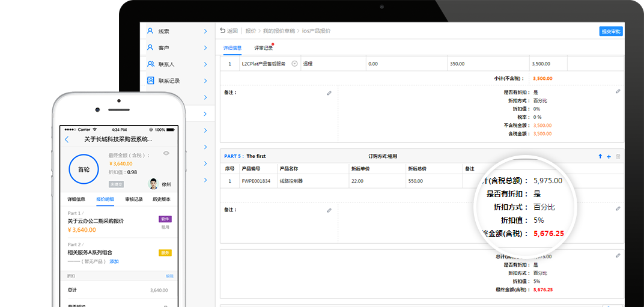Screen dimensions: 644x307
Task: Switch to phone 历史版本 tab
Action: coord(162,199)
